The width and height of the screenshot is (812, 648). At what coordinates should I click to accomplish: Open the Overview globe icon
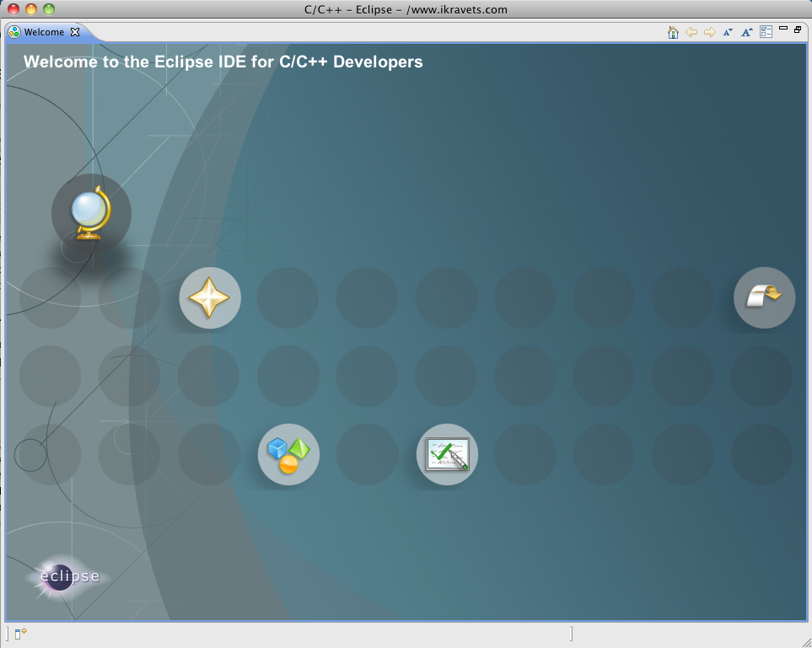coord(91,213)
